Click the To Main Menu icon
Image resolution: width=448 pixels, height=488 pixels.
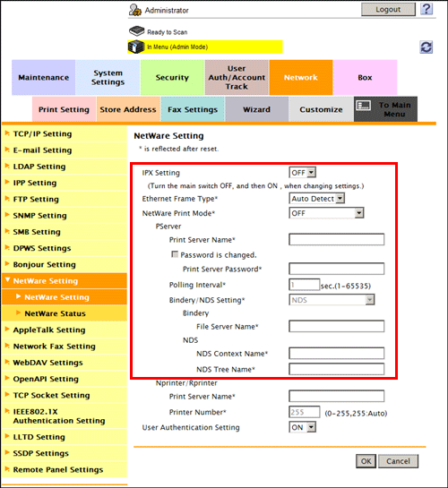point(364,106)
